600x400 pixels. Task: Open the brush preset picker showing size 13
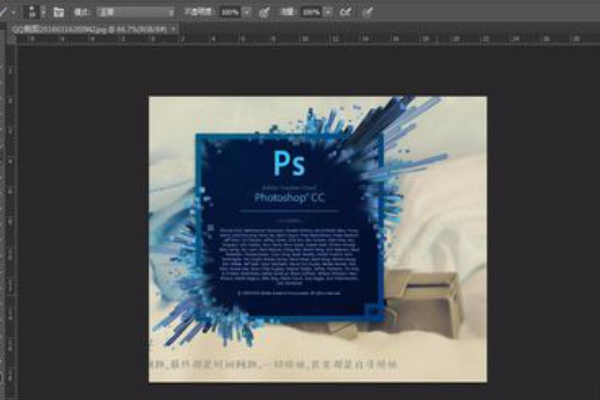tap(32, 12)
